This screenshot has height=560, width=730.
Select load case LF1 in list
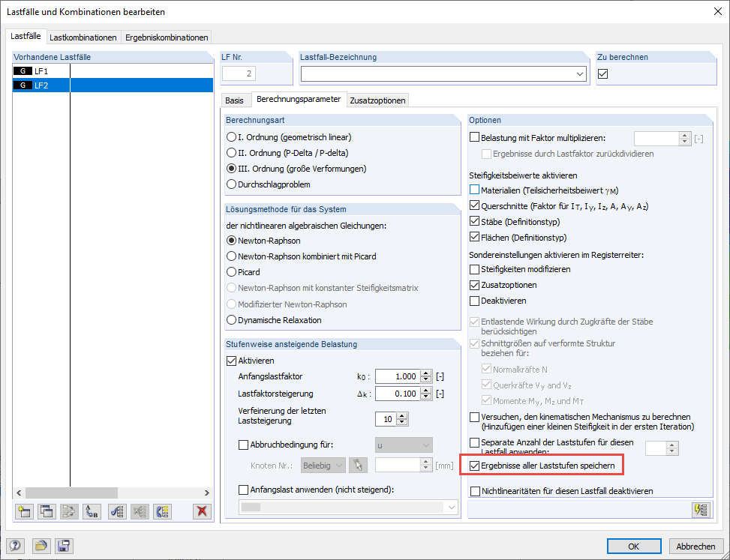click(113, 71)
